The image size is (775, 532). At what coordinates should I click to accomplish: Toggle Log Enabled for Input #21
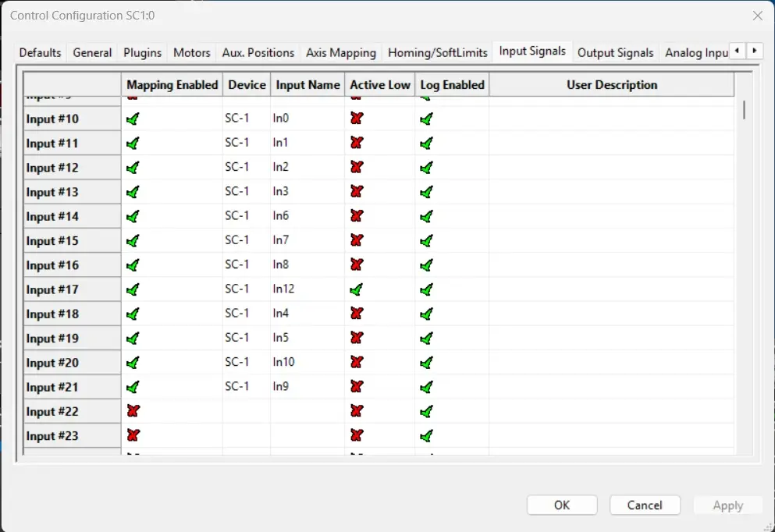click(427, 387)
